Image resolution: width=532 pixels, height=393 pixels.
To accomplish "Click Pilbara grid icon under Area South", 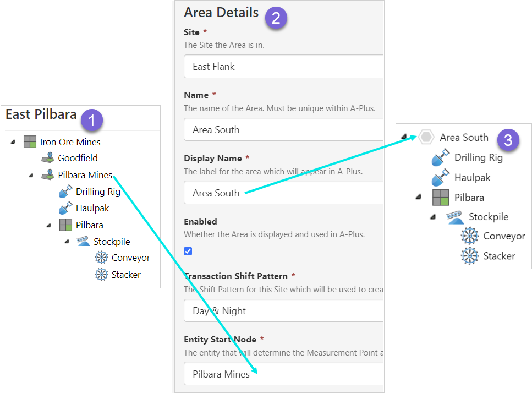I will pyautogui.click(x=441, y=198).
